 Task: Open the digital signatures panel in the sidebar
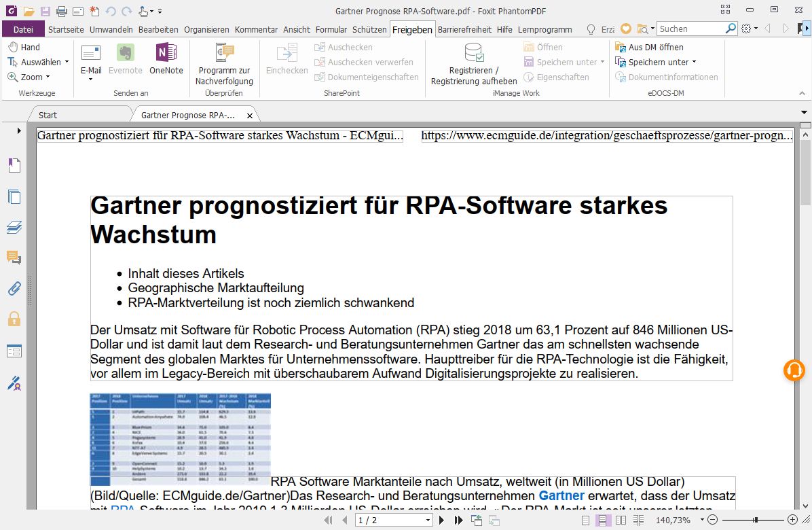point(14,383)
